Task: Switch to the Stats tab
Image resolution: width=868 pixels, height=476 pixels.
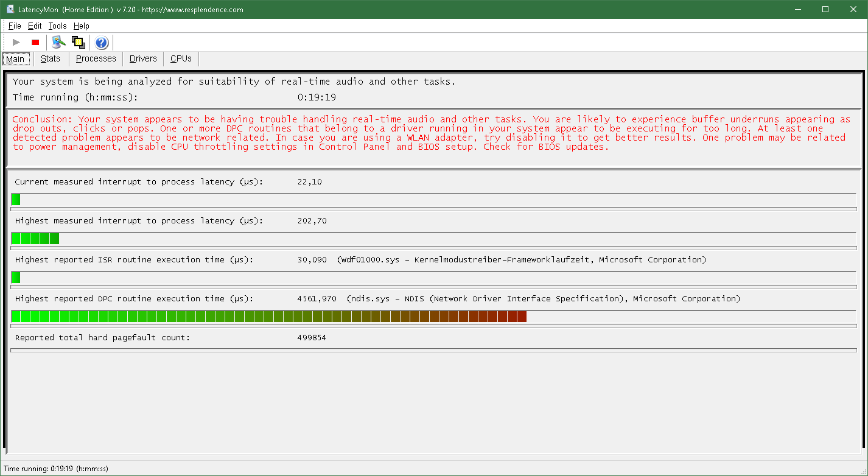Action: pos(51,58)
